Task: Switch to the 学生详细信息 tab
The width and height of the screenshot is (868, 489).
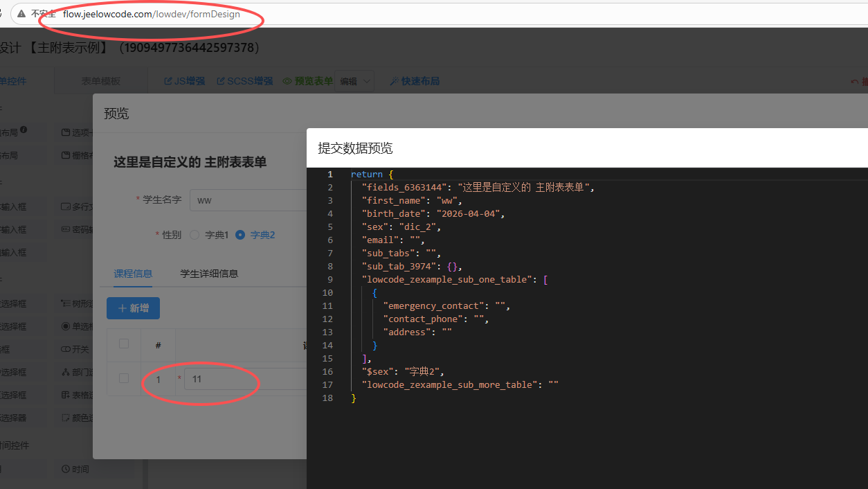Action: [x=209, y=274]
